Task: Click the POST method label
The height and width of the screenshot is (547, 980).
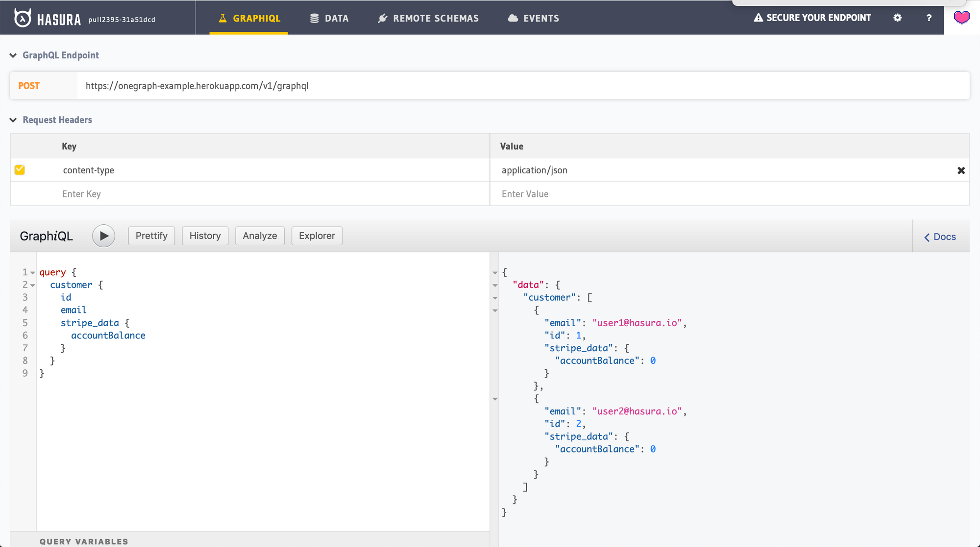Action: pyautogui.click(x=29, y=86)
